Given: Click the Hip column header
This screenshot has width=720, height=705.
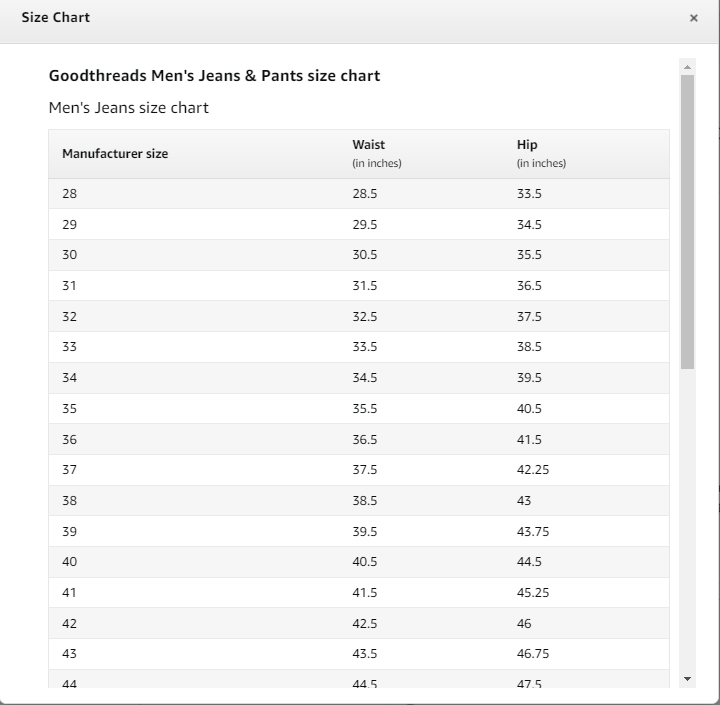Looking at the screenshot, I should pos(527,145).
